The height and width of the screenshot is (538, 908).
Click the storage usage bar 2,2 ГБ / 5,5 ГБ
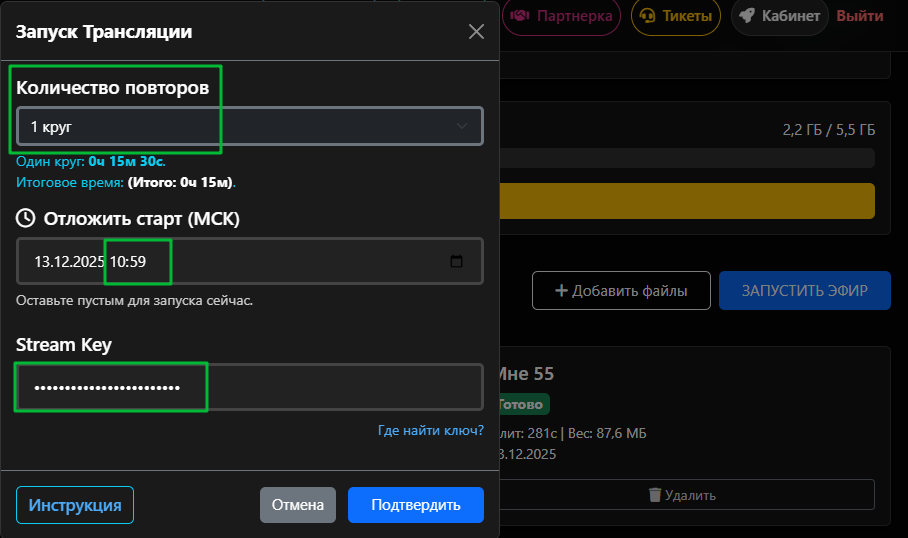pos(690,158)
